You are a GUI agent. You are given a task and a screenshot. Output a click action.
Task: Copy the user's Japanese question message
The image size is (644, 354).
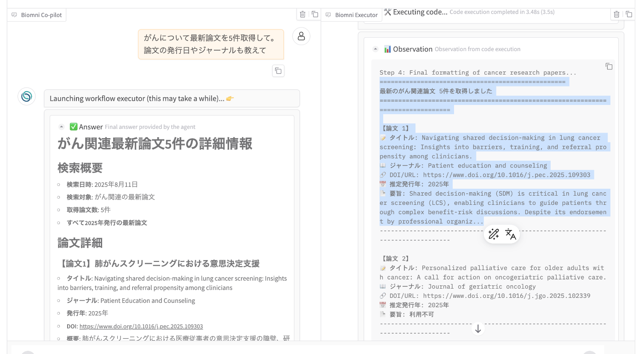(x=278, y=71)
